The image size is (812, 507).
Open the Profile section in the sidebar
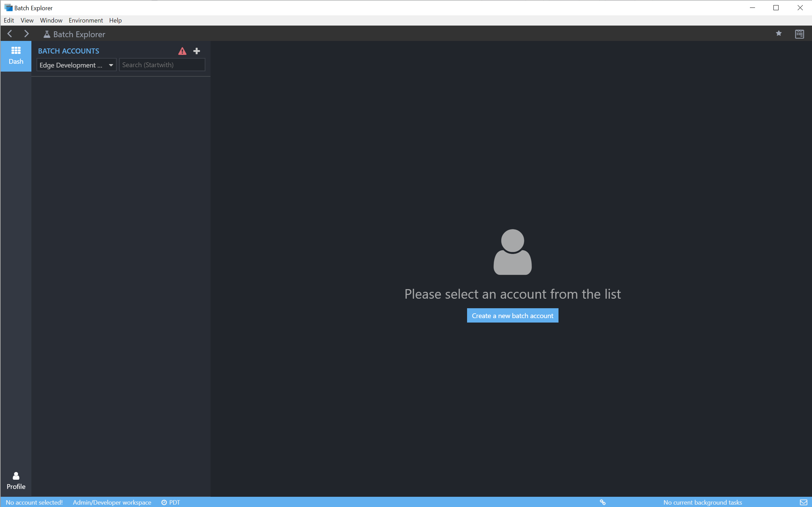pos(16,481)
